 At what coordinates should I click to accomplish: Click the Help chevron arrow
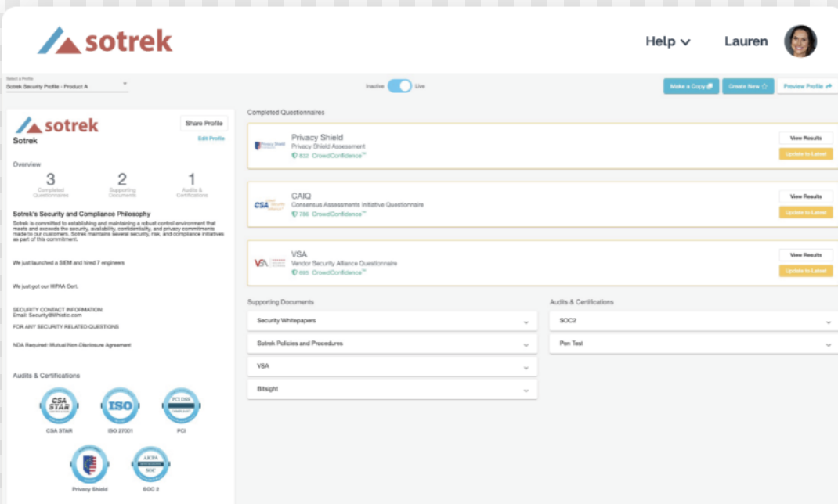coord(685,42)
